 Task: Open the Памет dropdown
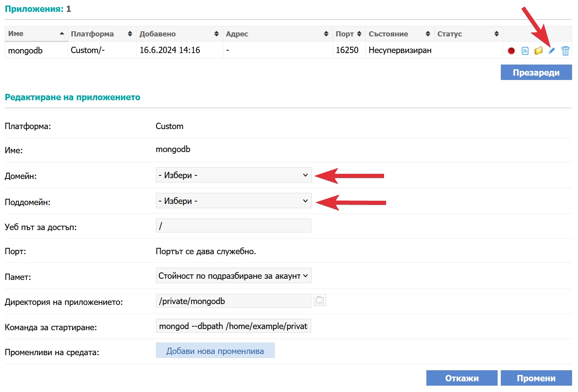coord(234,276)
